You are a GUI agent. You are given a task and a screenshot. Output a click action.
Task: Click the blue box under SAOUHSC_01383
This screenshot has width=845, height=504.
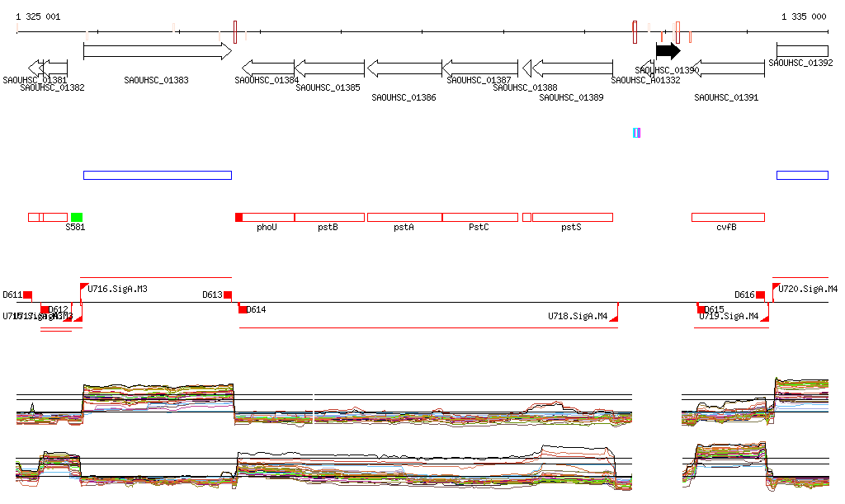tap(158, 175)
